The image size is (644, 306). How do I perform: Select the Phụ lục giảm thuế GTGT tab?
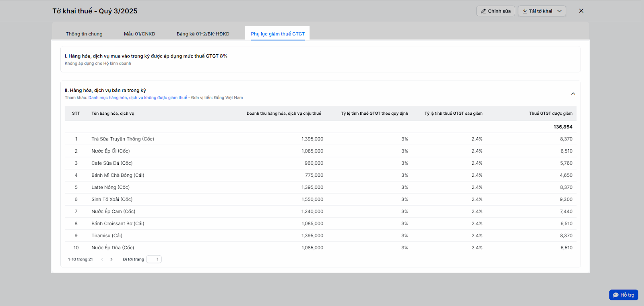(278, 34)
